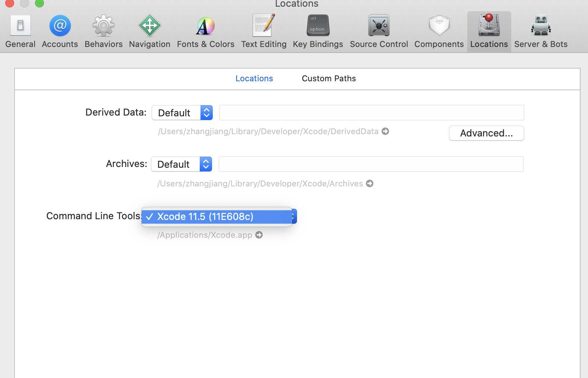Open the Accounts preferences pane
The width and height of the screenshot is (588, 378).
click(x=60, y=31)
